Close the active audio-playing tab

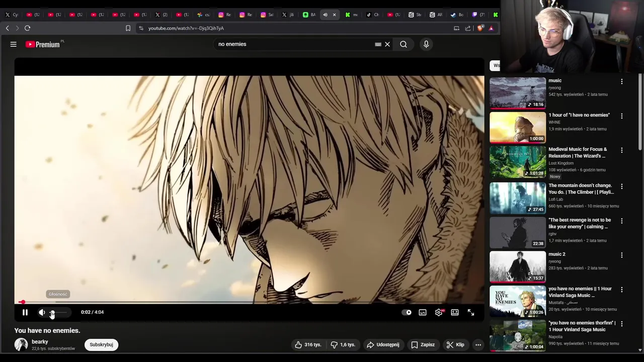click(x=334, y=15)
